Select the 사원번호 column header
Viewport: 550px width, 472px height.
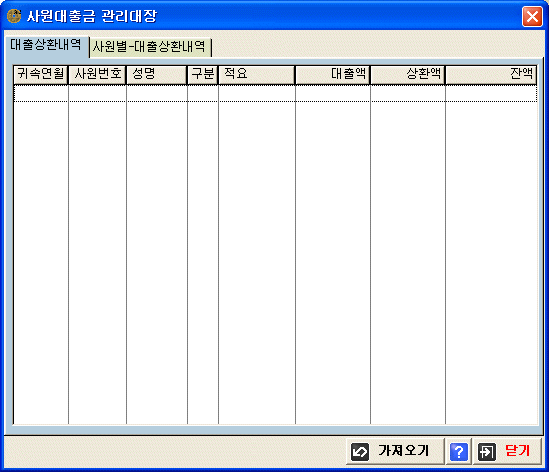point(97,74)
